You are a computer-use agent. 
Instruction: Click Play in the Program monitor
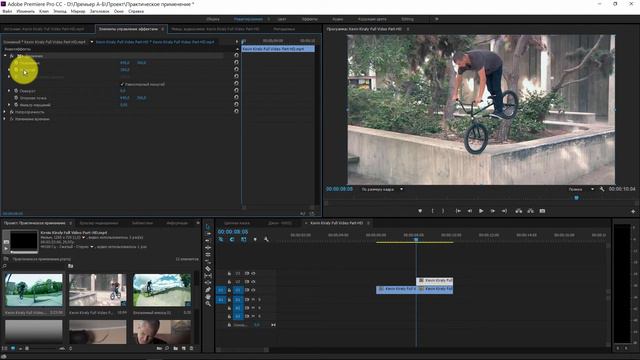pyautogui.click(x=481, y=211)
